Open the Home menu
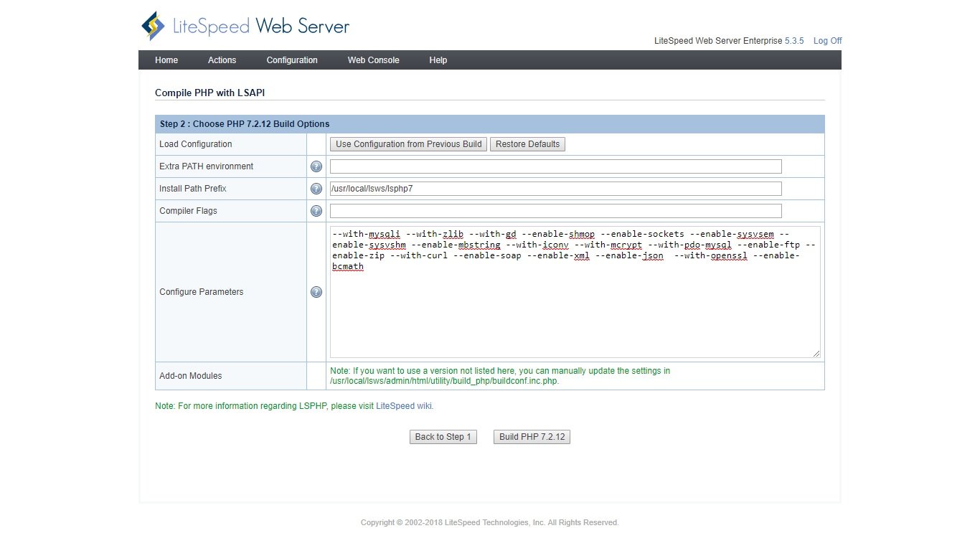 click(166, 60)
